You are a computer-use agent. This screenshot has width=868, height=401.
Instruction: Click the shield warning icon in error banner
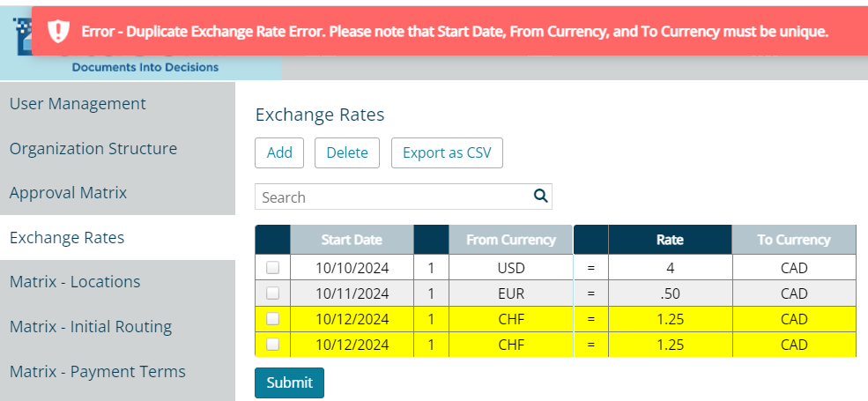coord(58,32)
